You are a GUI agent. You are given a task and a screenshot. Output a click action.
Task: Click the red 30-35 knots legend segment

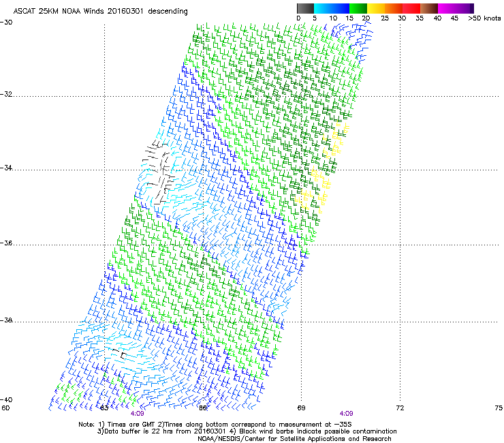point(411,8)
